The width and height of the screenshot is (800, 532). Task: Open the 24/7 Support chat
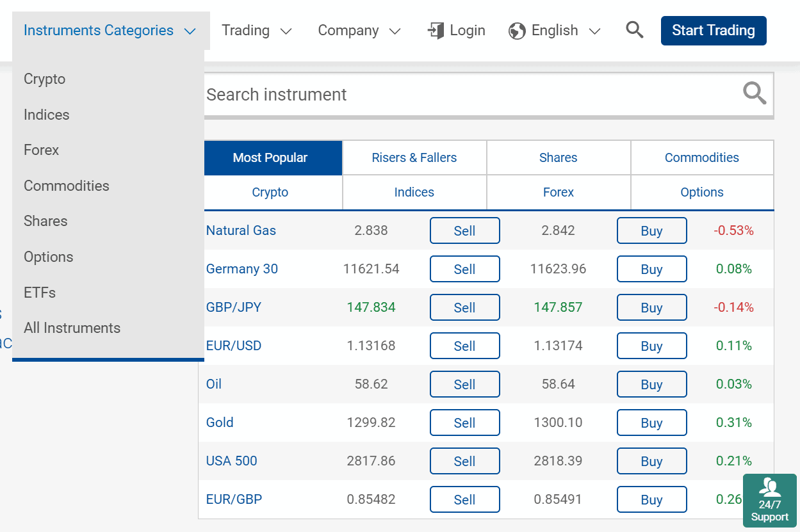pos(769,501)
